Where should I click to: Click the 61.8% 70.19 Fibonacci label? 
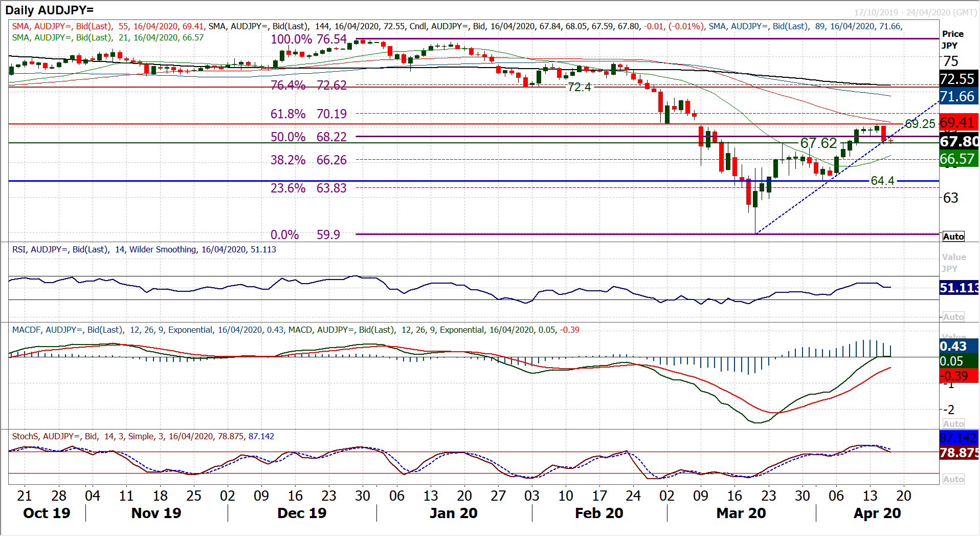click(308, 114)
